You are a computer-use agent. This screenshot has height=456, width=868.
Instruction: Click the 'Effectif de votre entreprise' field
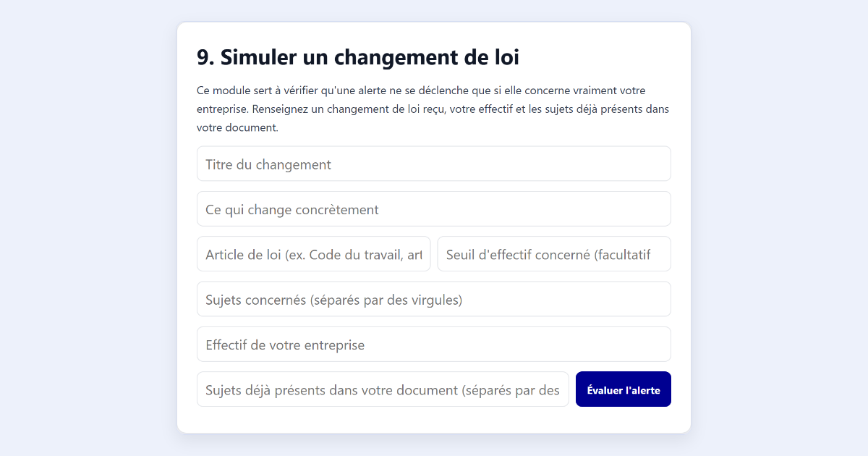434,345
